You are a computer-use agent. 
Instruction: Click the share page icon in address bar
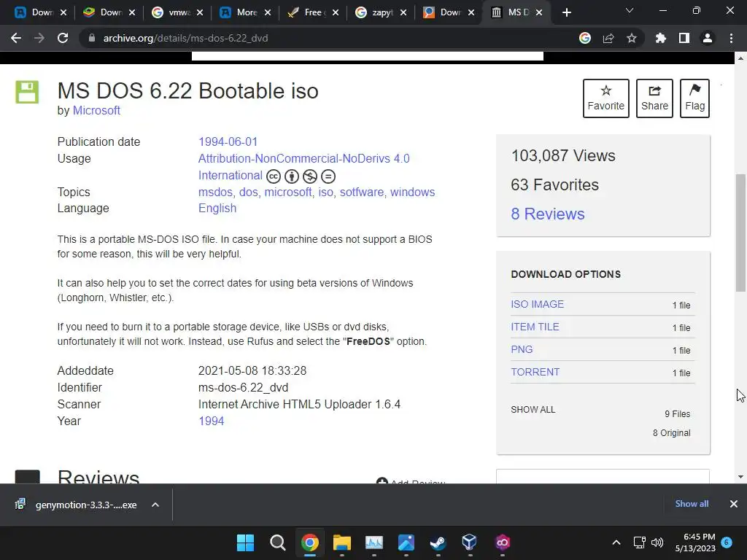608,38
